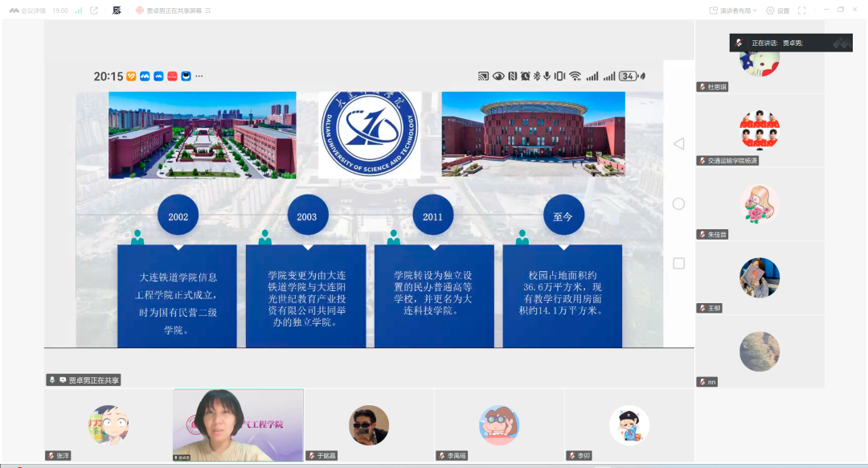Click the nn name label

click(707, 382)
